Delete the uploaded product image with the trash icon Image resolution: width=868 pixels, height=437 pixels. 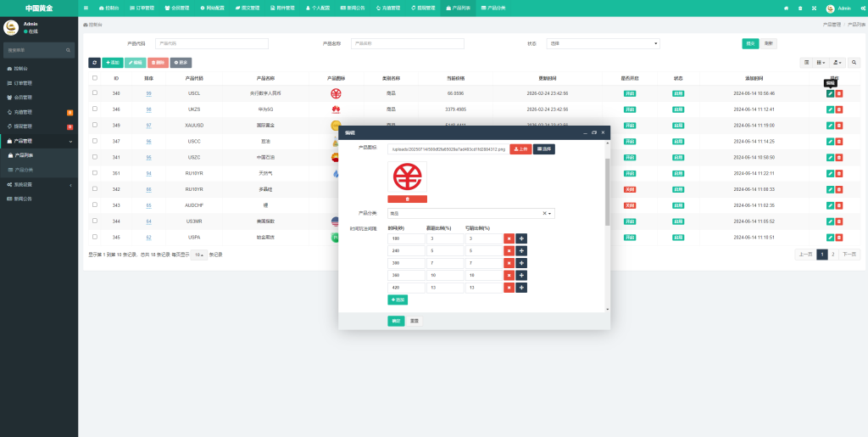point(407,199)
